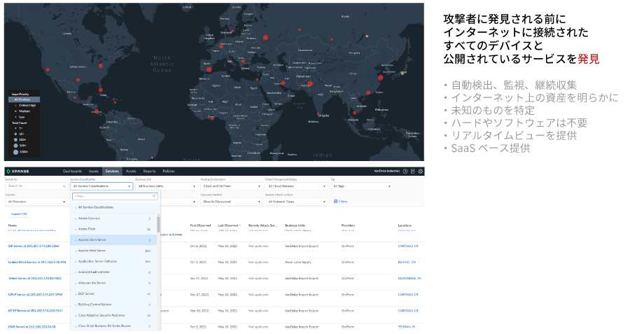
Task: Click the First Observed column header
Action: coord(200,225)
